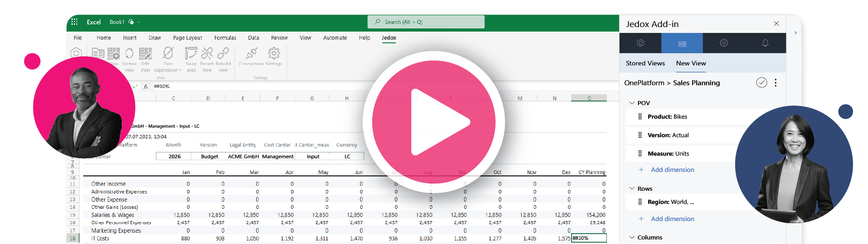Click drag handle of Product: Bikes
The image size is (868, 244).
coord(640,116)
